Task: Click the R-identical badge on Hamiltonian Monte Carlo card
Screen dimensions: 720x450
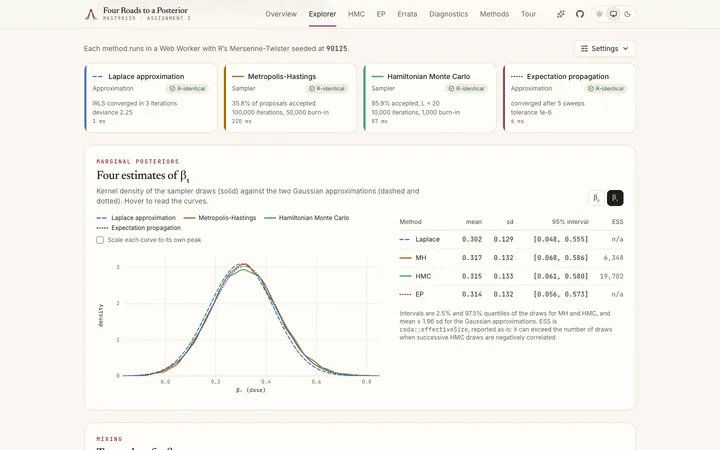Action: point(466,89)
